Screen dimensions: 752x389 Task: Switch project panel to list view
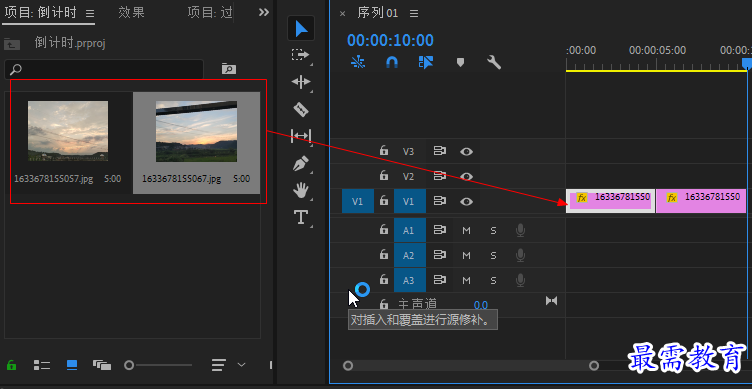pos(42,365)
